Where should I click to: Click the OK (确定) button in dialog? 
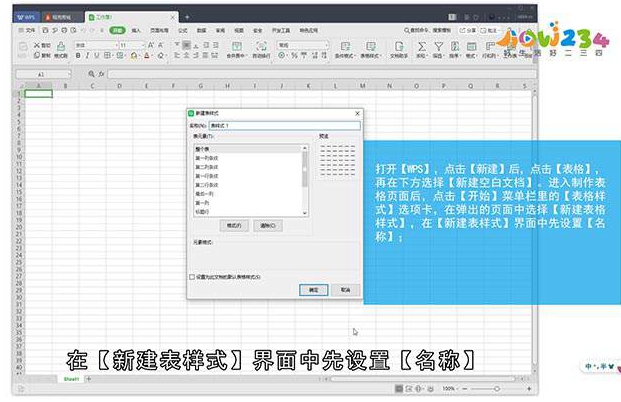point(314,290)
